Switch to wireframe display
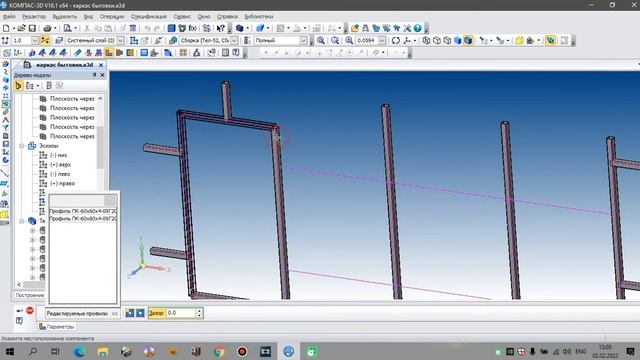 point(426,40)
